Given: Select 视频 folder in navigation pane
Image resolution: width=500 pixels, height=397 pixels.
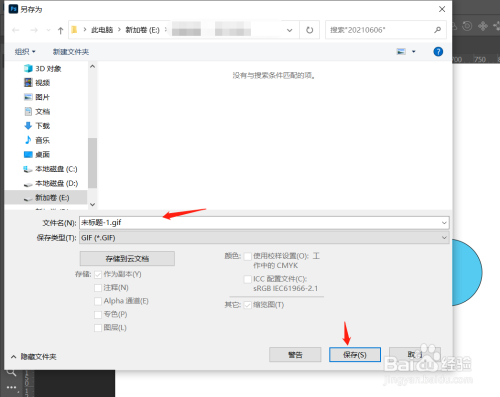Looking at the screenshot, I should point(37,83).
